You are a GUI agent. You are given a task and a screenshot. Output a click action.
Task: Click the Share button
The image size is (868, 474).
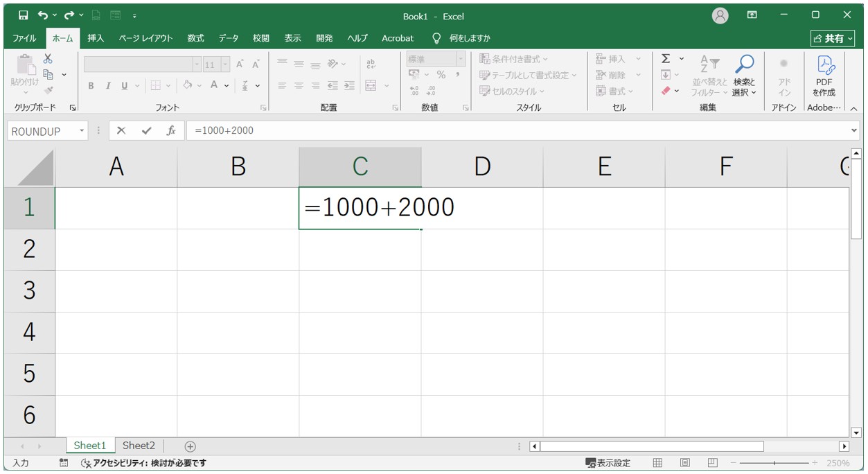pos(833,38)
